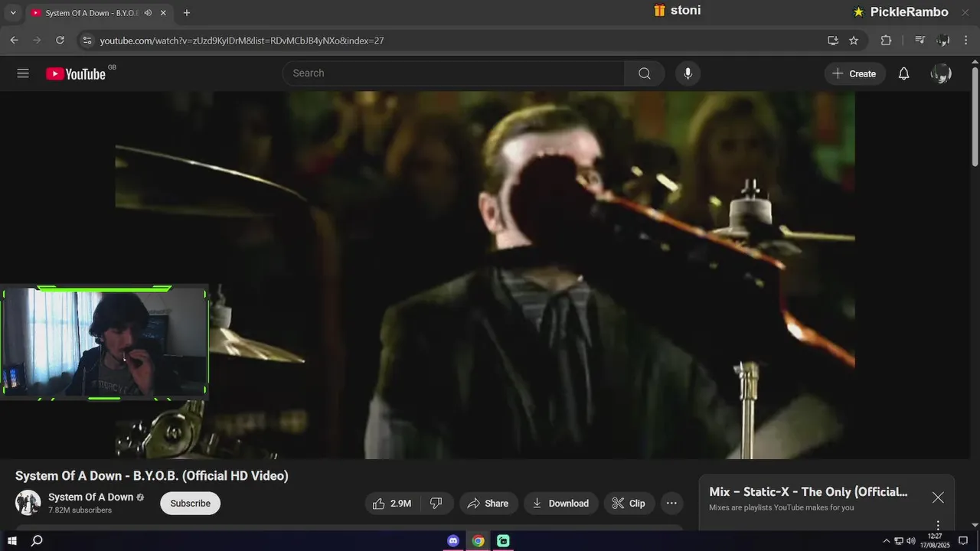Mute the tab via its speaker icon

[148, 13]
